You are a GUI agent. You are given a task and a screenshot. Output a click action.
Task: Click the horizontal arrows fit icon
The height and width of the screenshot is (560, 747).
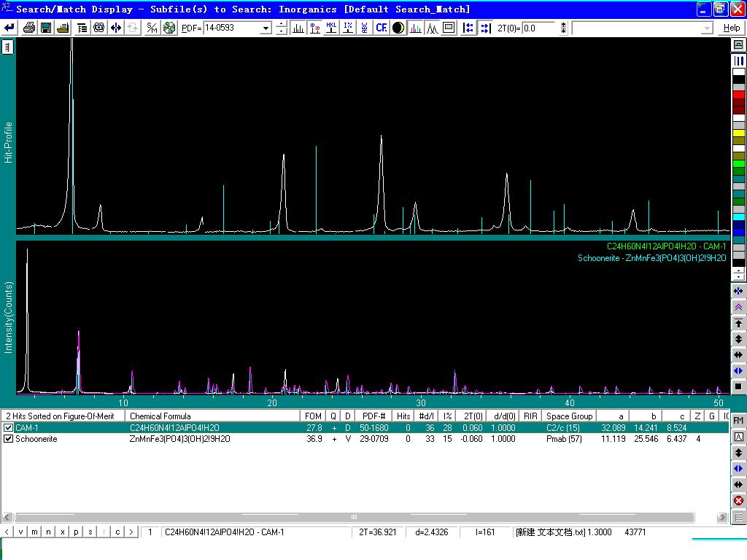click(116, 28)
